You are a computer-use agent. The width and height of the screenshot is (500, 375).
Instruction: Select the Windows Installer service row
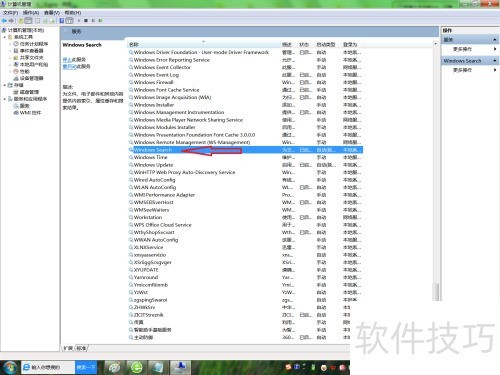[x=245, y=105]
